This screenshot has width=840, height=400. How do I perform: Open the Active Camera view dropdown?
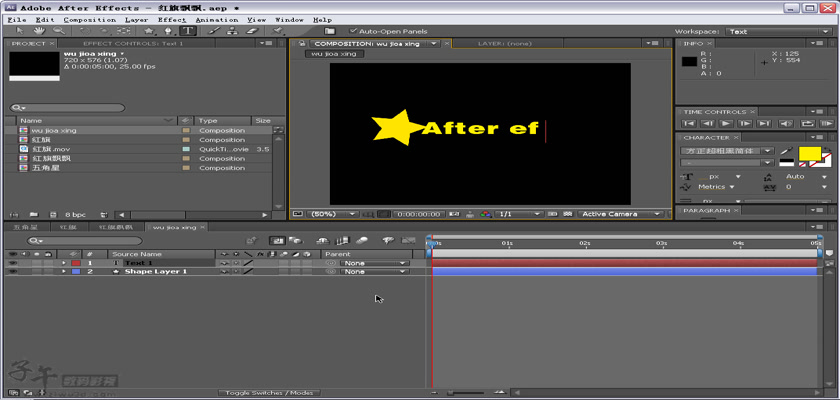point(621,214)
